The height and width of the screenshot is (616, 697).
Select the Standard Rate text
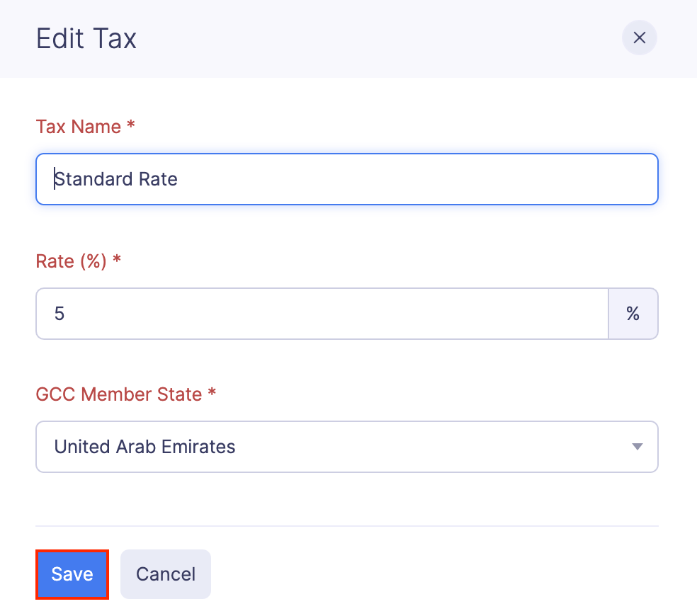[116, 179]
